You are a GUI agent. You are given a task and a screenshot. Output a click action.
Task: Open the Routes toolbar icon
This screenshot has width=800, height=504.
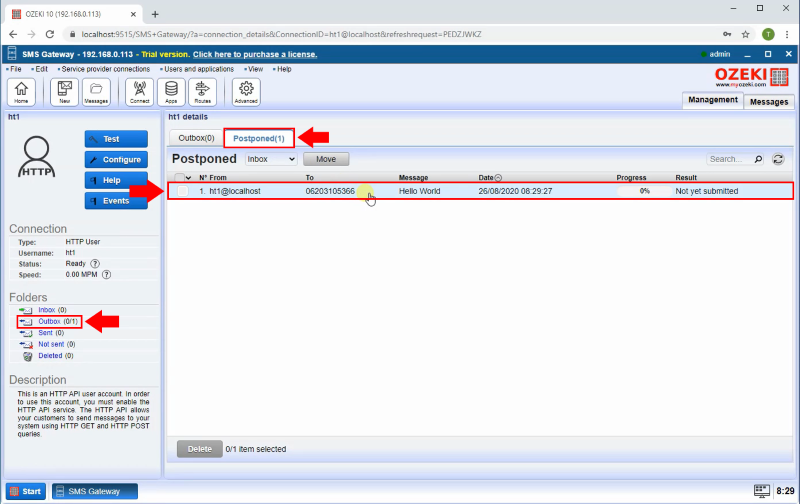click(203, 91)
